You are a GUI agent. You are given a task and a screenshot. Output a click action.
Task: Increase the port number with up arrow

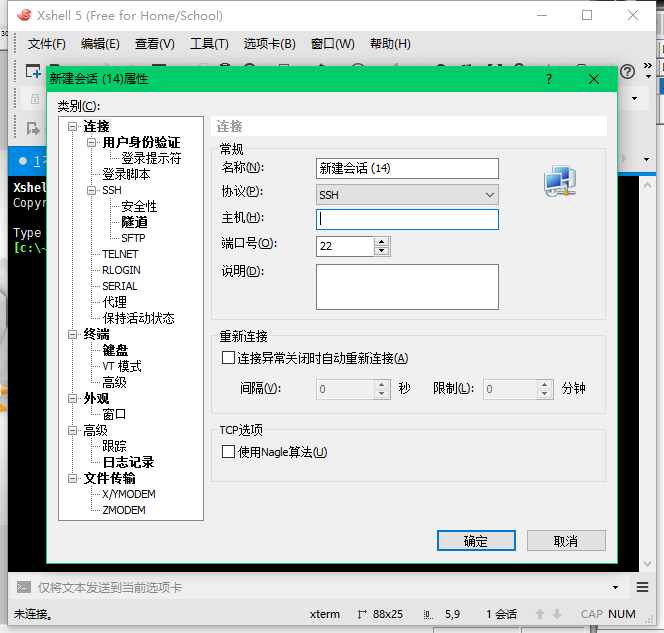click(382, 242)
